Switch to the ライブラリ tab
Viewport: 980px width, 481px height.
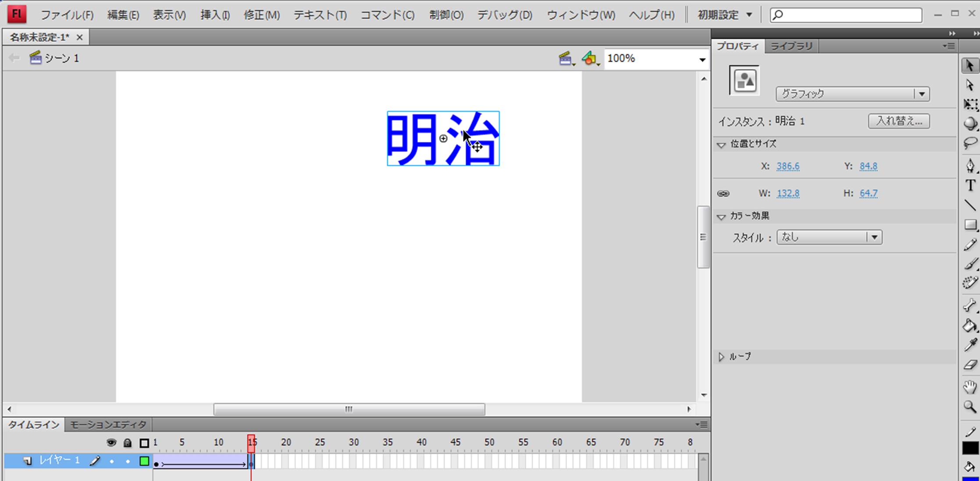791,46
